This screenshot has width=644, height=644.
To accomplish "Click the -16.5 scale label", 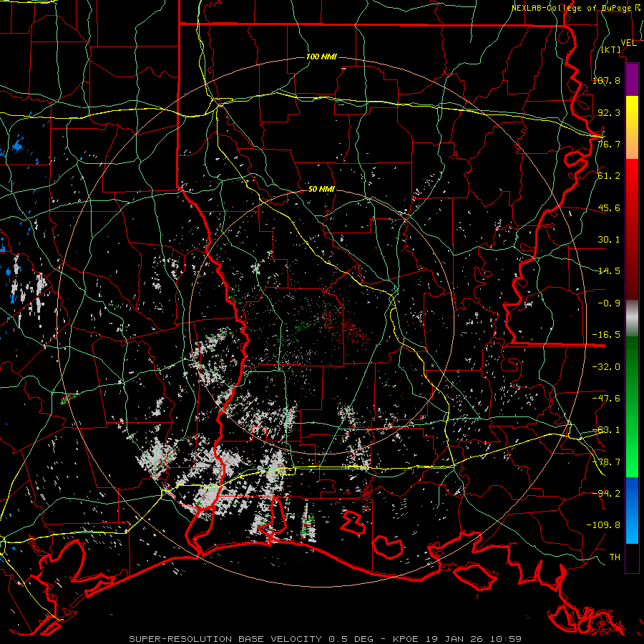I will coord(606,335).
